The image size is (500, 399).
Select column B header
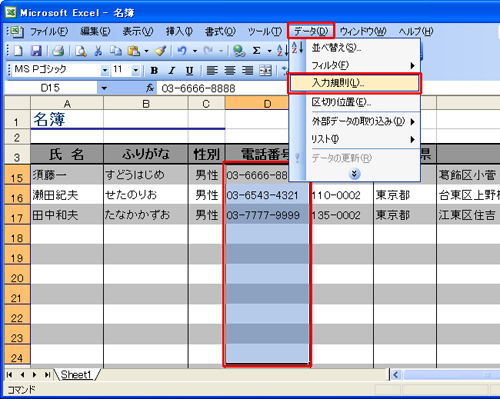click(146, 103)
